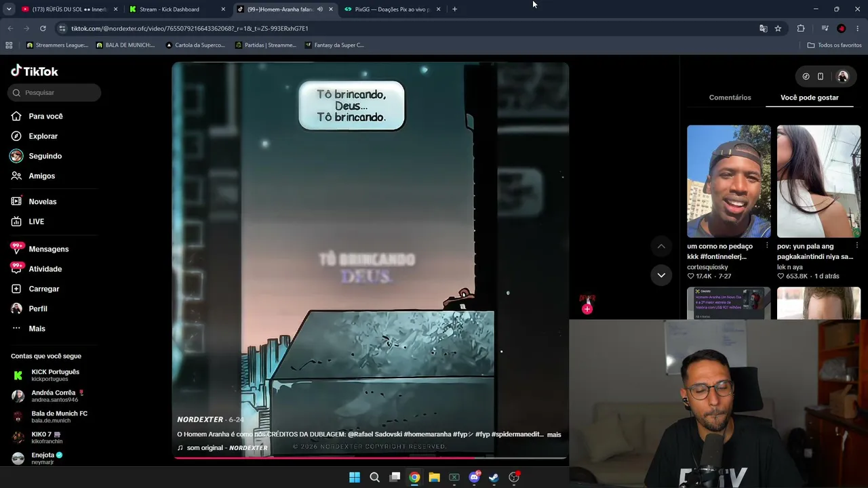Open the Todos os favoritos folder
This screenshot has width=868, height=488.
coord(835,45)
